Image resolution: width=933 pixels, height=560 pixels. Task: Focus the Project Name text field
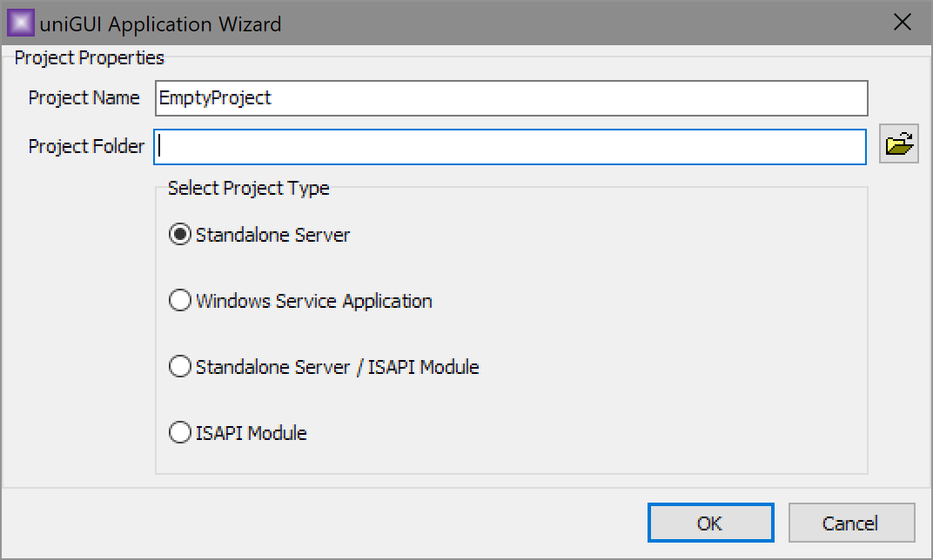(511, 98)
